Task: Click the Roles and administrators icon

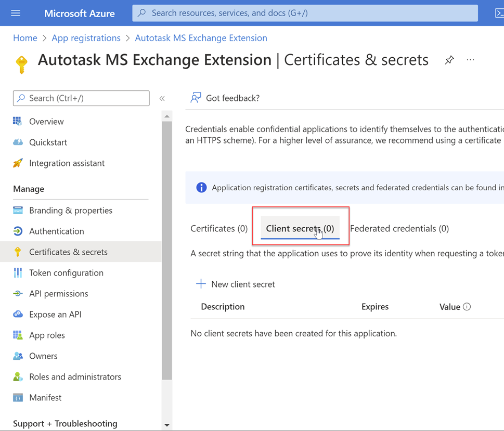Action: [18, 376]
